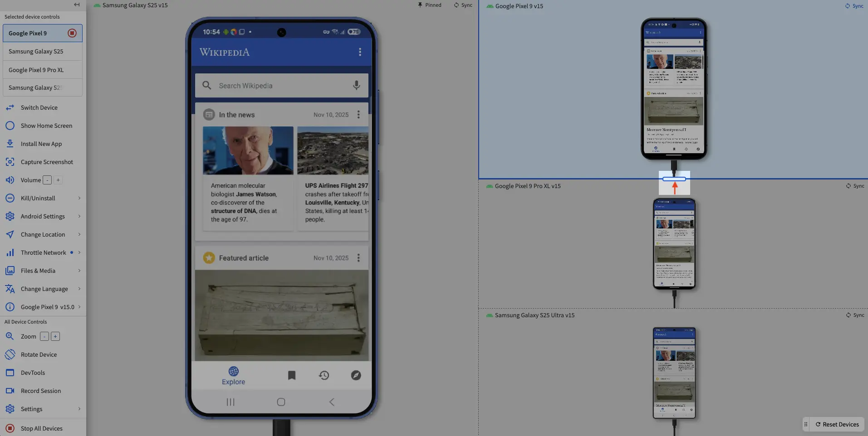Stop the Google Pixel 9 device session

[72, 33]
